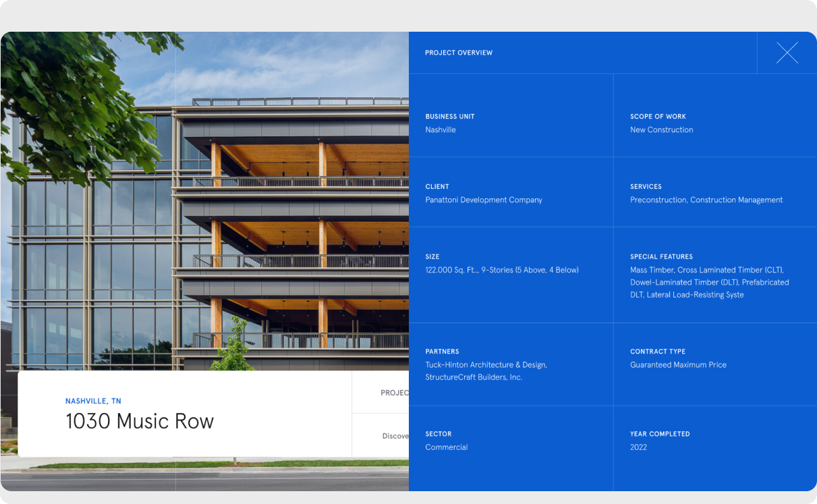Click the 2022 year completed value
The image size is (817, 504).
click(x=638, y=447)
